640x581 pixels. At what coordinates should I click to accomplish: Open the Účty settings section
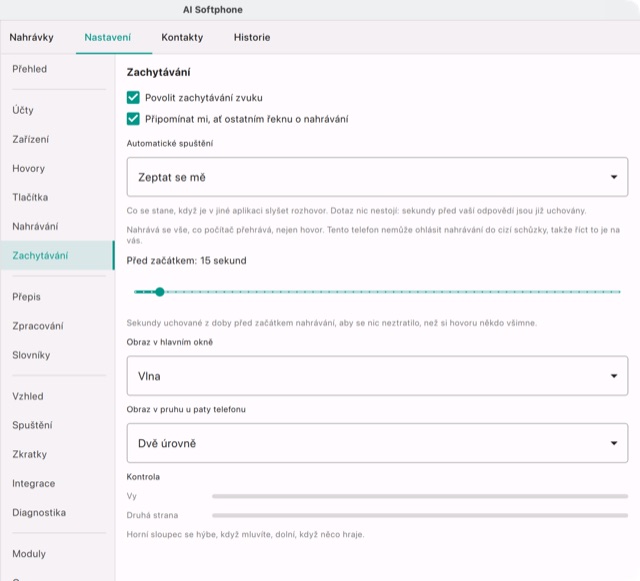pos(57,110)
